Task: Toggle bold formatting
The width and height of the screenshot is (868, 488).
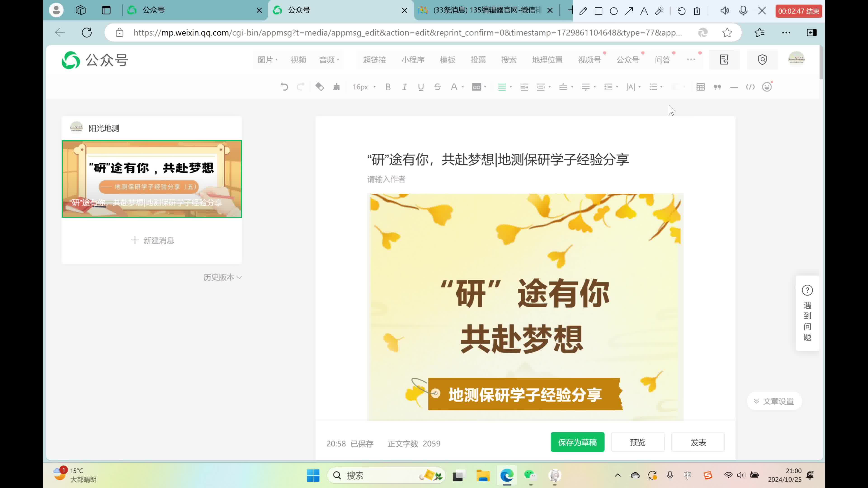Action: pyautogui.click(x=388, y=87)
